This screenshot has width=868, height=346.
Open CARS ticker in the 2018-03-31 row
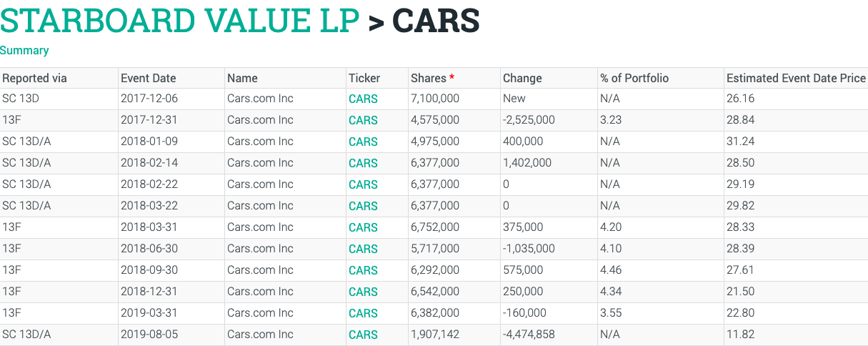(363, 227)
